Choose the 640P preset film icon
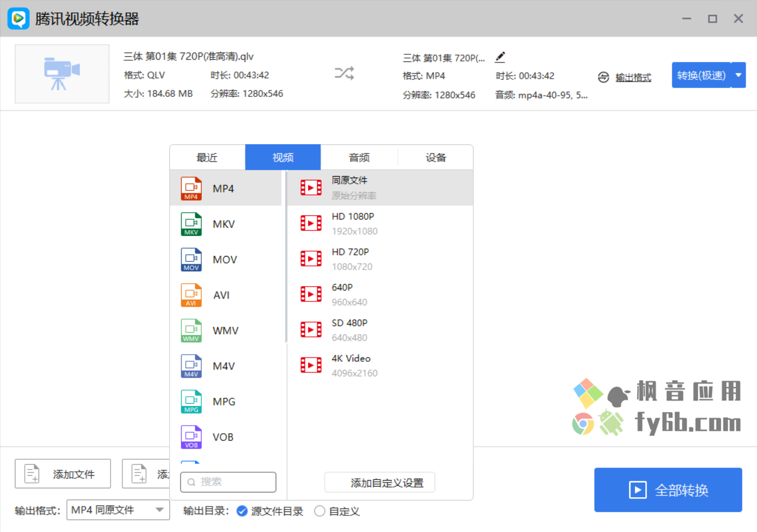This screenshot has height=532, width=757. pos(311,294)
